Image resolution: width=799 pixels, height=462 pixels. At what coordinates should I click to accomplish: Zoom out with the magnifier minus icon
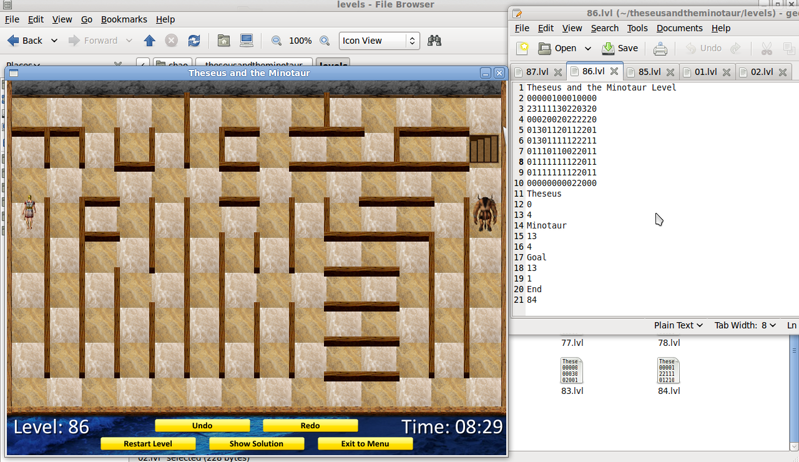(276, 41)
